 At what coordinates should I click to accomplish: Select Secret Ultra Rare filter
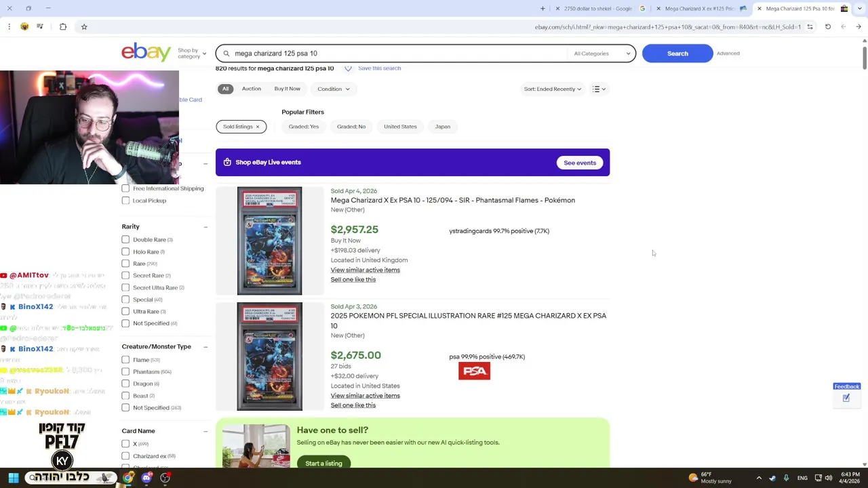point(125,287)
